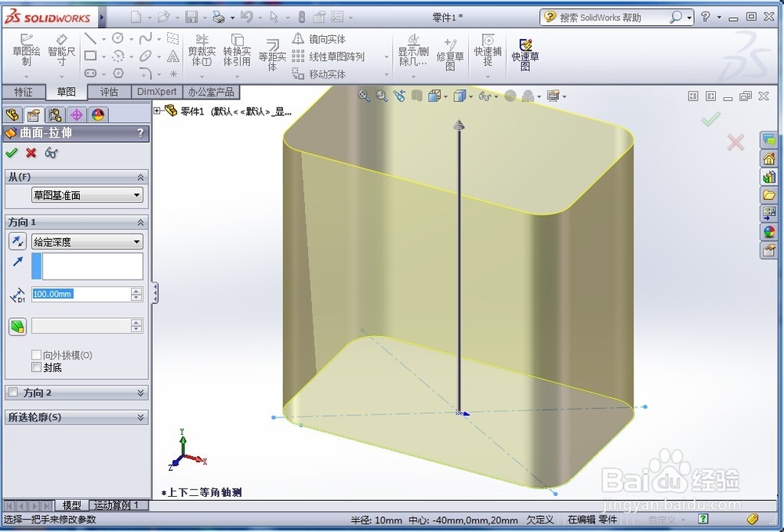Switch to the 特征 (Features) tab

[x=23, y=92]
